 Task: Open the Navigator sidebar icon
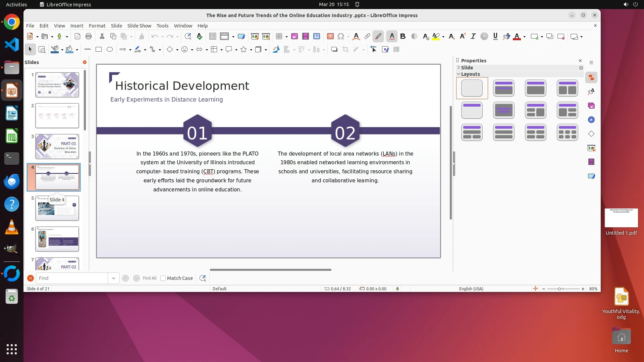pos(591,120)
